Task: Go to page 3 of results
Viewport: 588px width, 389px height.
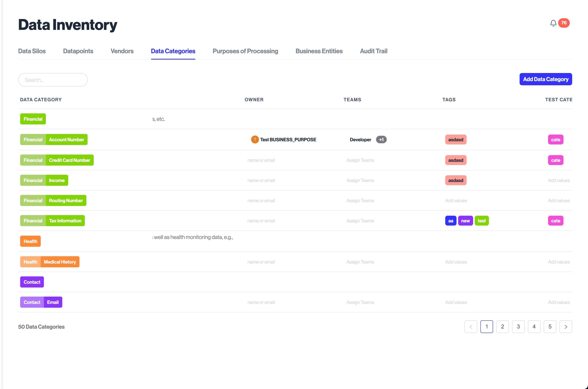Action: [518, 326]
